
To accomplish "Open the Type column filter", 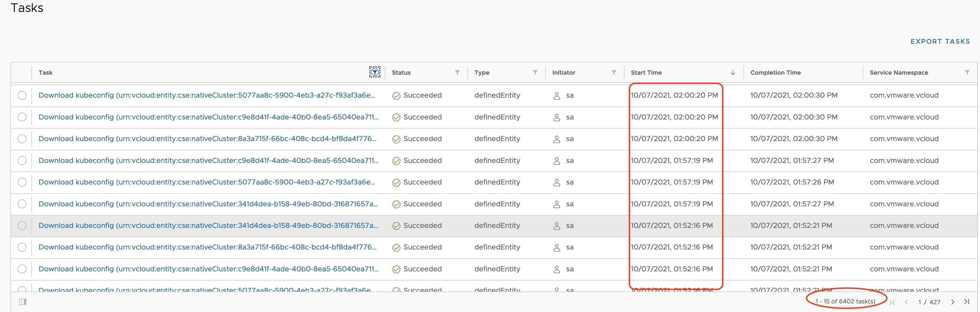I will coord(535,72).
